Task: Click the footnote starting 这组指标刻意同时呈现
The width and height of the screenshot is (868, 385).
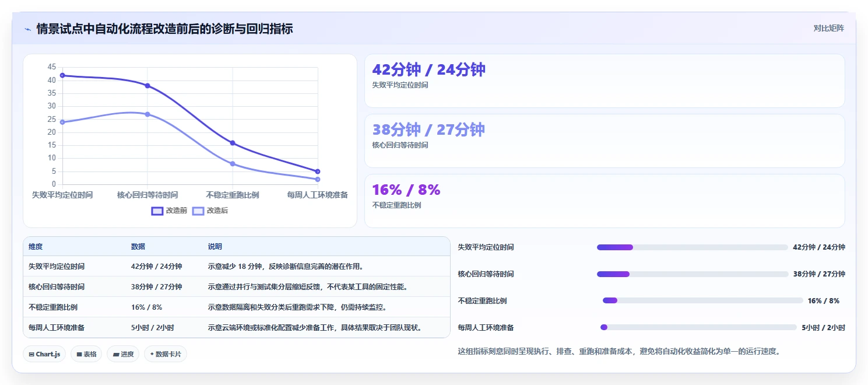Action: (619, 351)
